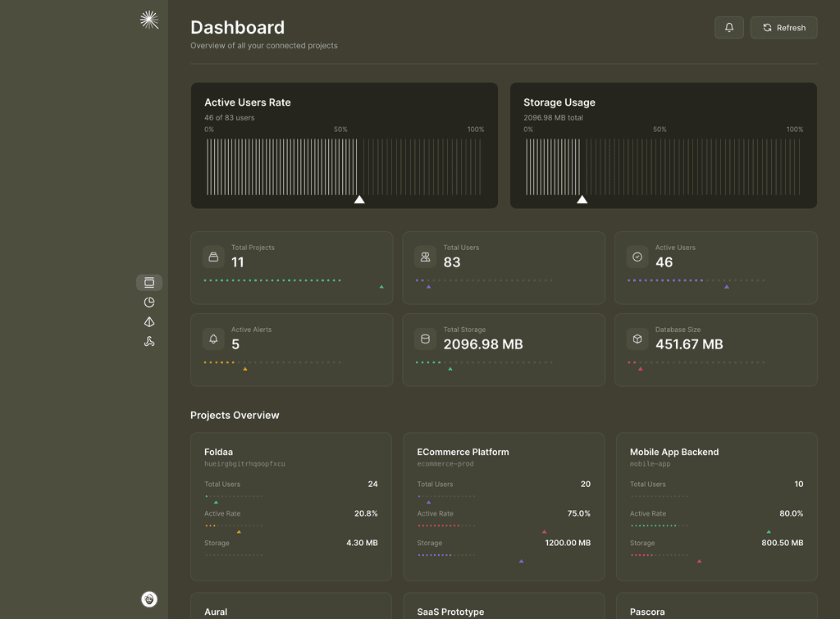
Task: Click the Active Users checkmark icon
Action: [x=637, y=257]
